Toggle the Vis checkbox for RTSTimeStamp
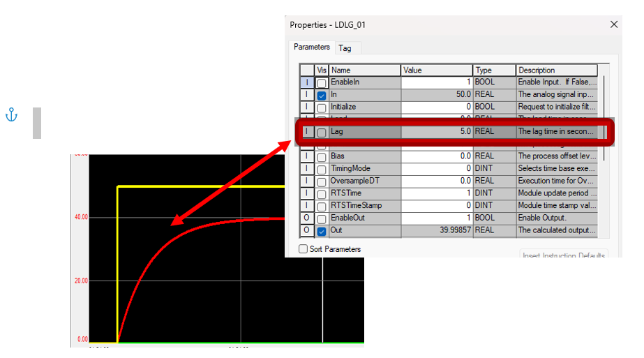644x358 pixels. pos(322,207)
